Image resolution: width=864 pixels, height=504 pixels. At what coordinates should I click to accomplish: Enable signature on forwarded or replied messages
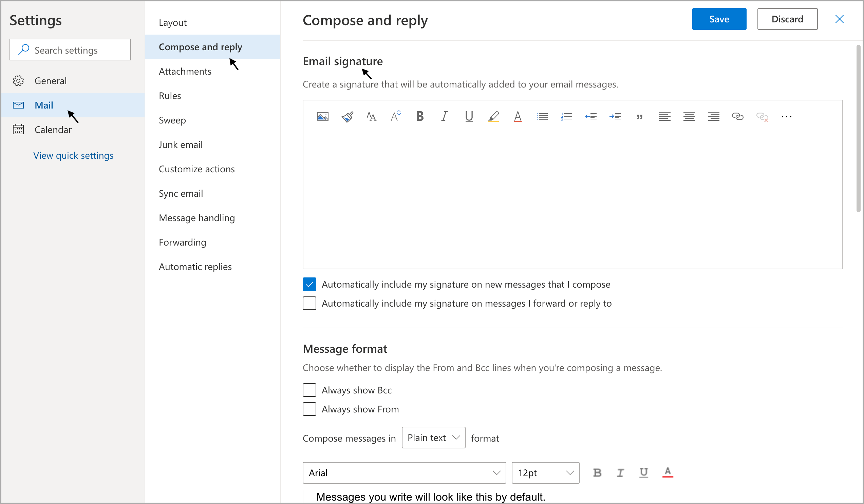point(309,303)
